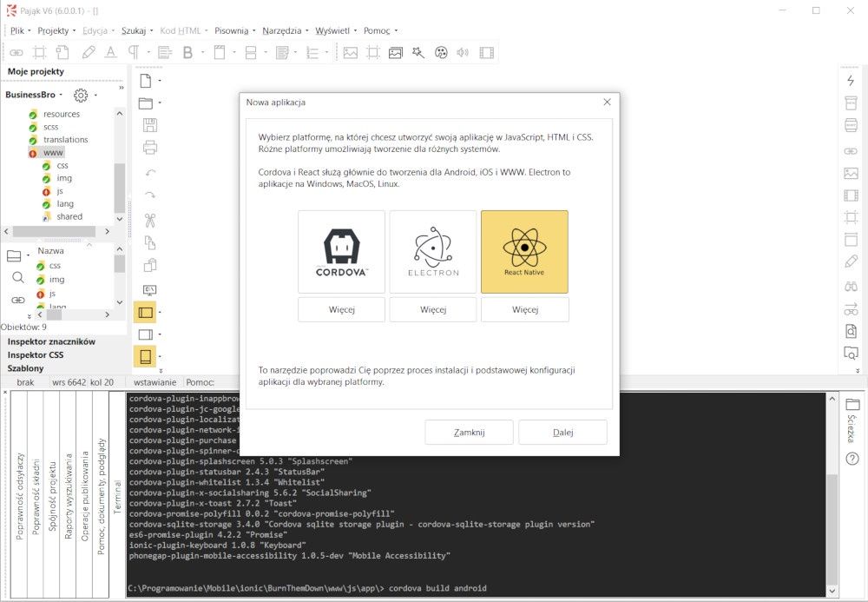Open Więcej under the React Native tile

pos(525,309)
